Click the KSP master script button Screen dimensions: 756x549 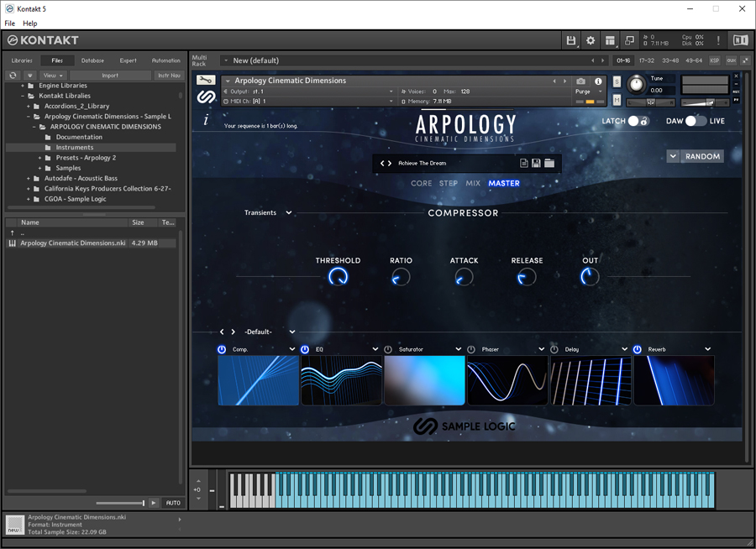pos(715,60)
